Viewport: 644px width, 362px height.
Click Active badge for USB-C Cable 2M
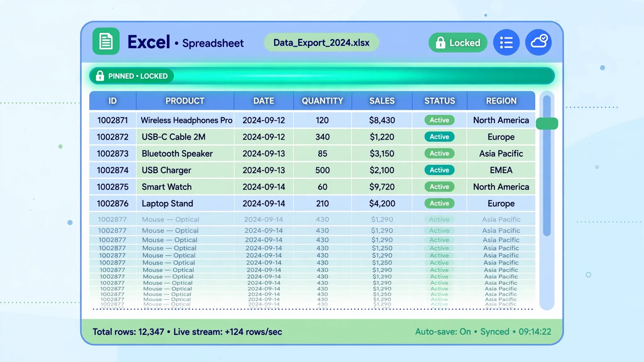(439, 137)
